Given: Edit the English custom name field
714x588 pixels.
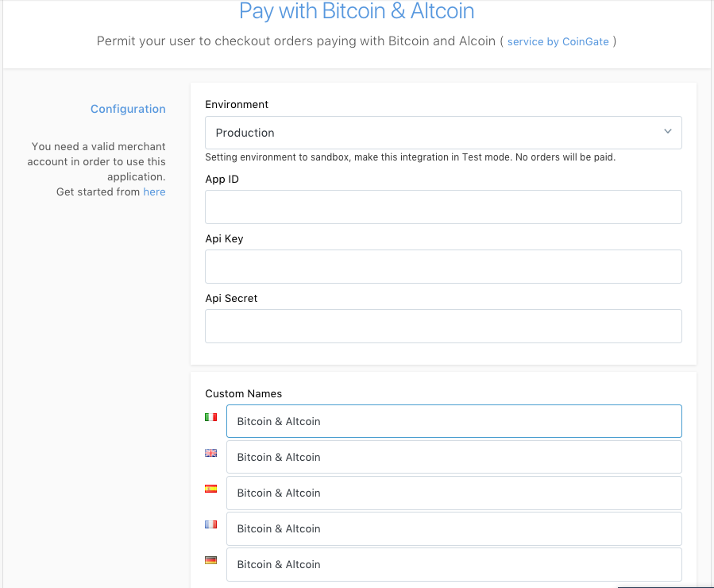Looking at the screenshot, I should click(453, 457).
